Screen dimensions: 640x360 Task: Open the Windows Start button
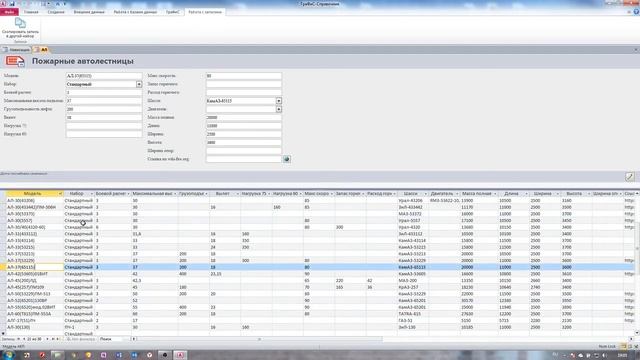pos(8,355)
